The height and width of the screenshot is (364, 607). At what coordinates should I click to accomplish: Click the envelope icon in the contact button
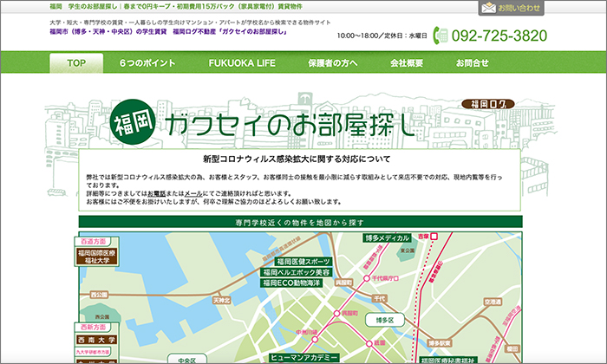click(488, 7)
